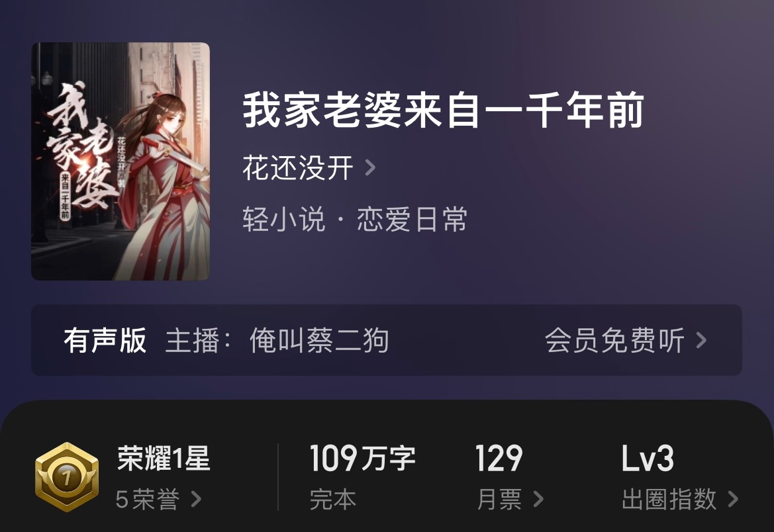Tap the Lv3 level indicator
774x532 pixels.
point(648,458)
